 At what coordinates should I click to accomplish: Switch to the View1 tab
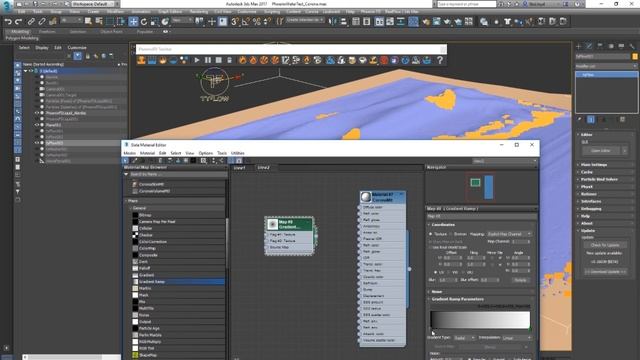coord(240,168)
